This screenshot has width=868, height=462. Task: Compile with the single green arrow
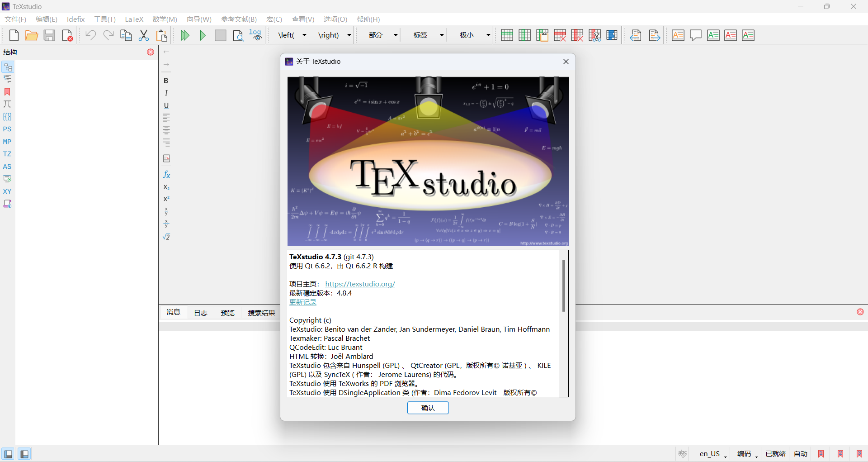point(203,35)
